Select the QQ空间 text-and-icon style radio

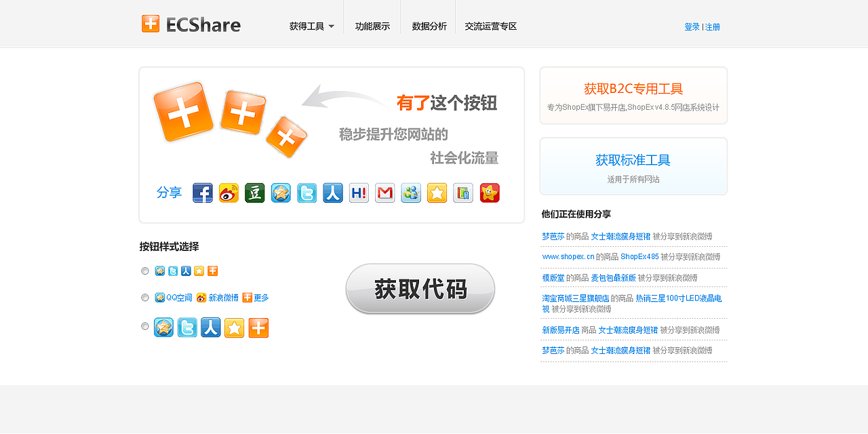(145, 298)
